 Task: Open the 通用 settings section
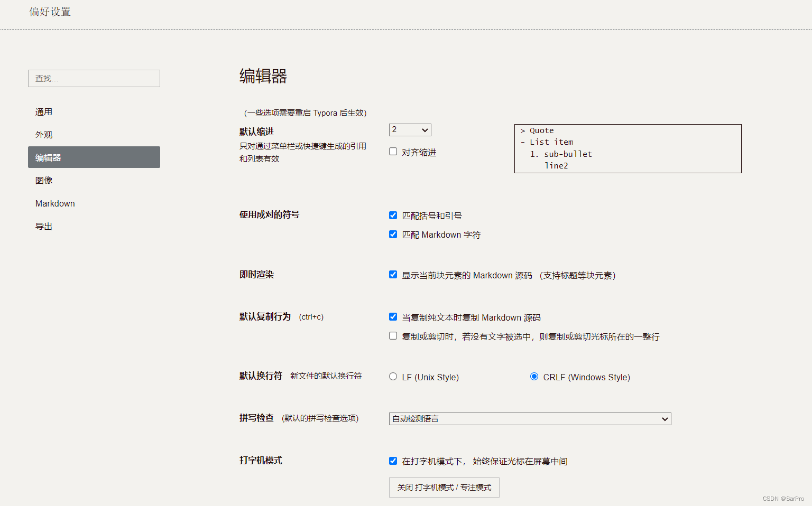tap(44, 112)
